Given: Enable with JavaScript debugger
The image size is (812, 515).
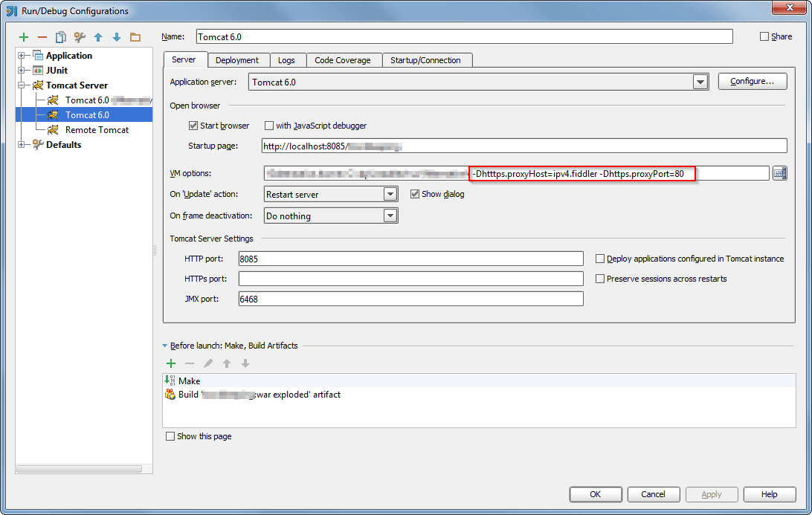Looking at the screenshot, I should point(269,126).
